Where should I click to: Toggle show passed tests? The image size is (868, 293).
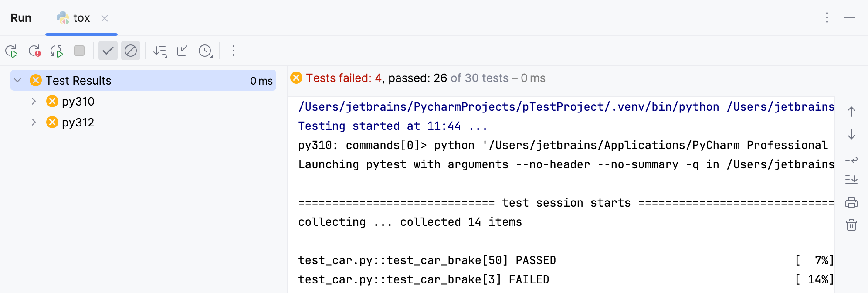pyautogui.click(x=108, y=51)
